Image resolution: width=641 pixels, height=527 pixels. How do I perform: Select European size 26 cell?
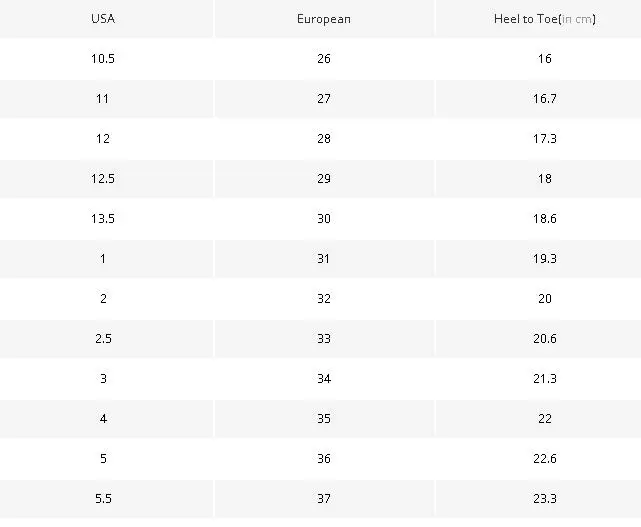[324, 59]
